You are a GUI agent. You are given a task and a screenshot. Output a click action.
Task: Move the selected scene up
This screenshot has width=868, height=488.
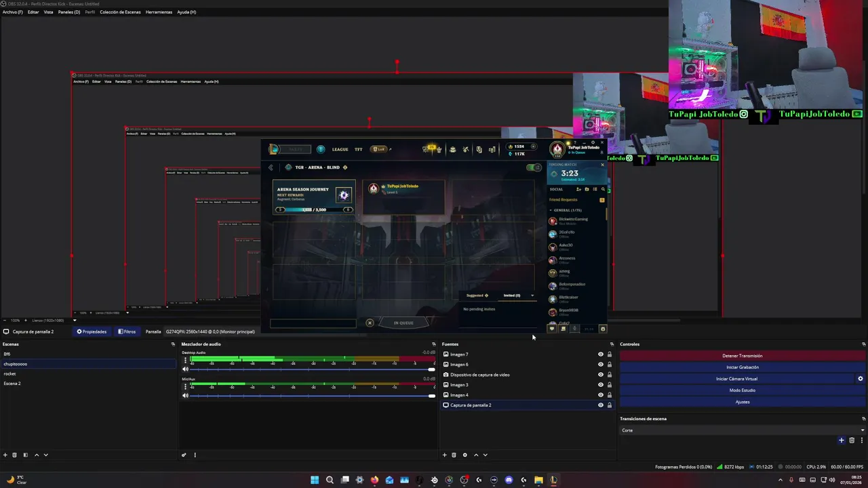coord(37,455)
